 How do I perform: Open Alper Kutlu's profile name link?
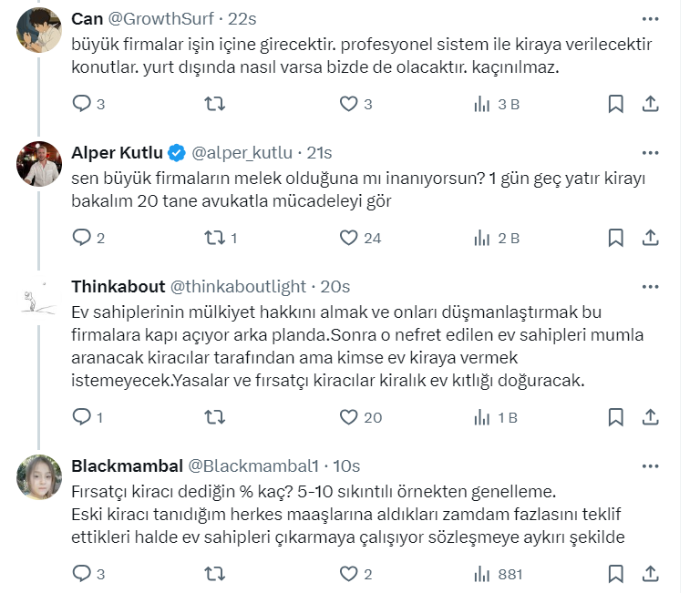tap(116, 153)
